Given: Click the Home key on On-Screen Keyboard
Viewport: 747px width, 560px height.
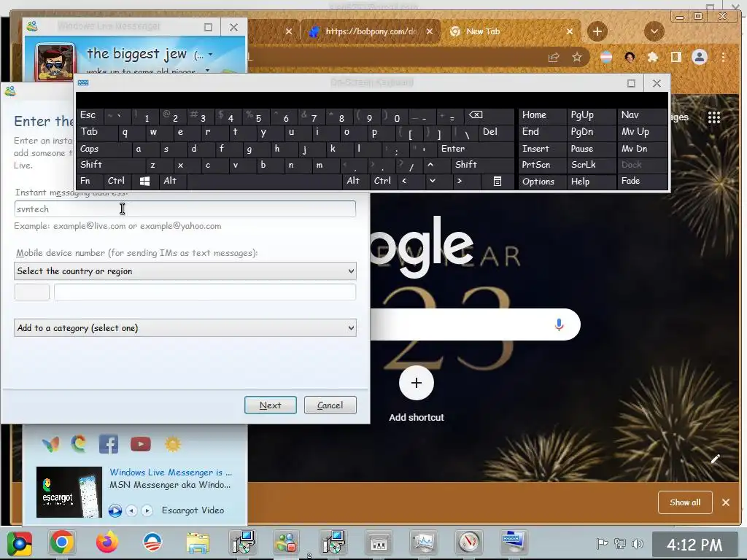Looking at the screenshot, I should click(542, 115).
